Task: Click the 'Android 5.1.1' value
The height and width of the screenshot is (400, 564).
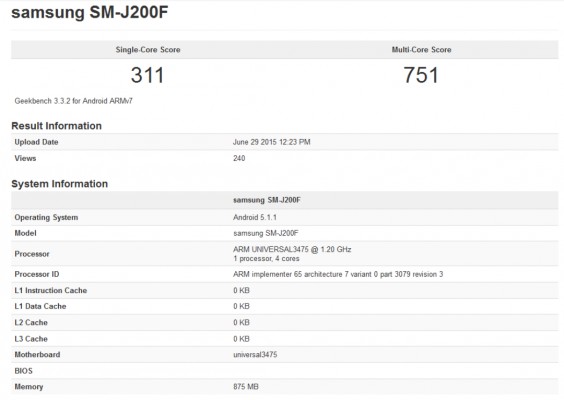Action: click(255, 217)
